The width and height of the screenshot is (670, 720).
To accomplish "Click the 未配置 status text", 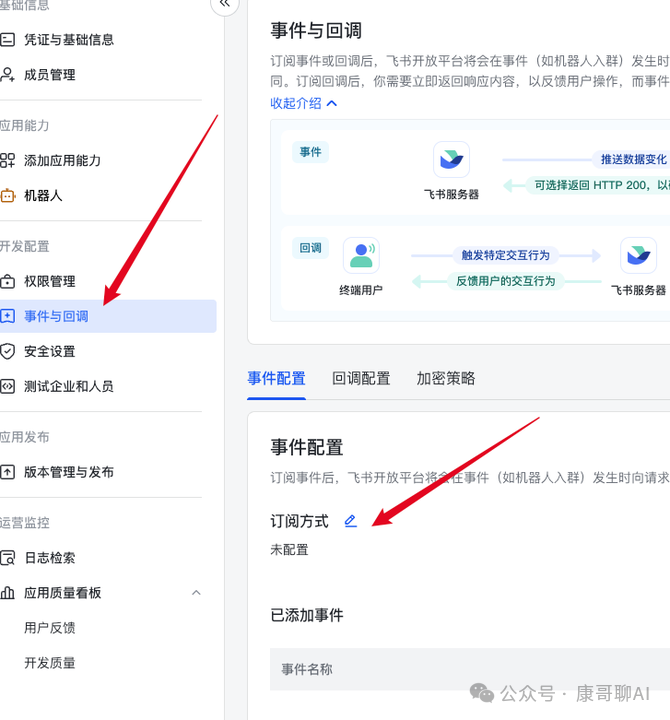I will click(x=289, y=549).
